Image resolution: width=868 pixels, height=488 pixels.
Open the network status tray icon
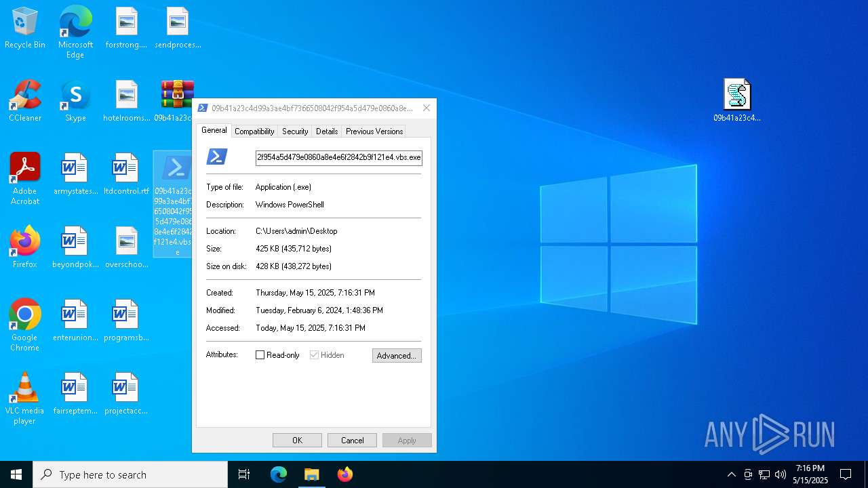(x=764, y=474)
